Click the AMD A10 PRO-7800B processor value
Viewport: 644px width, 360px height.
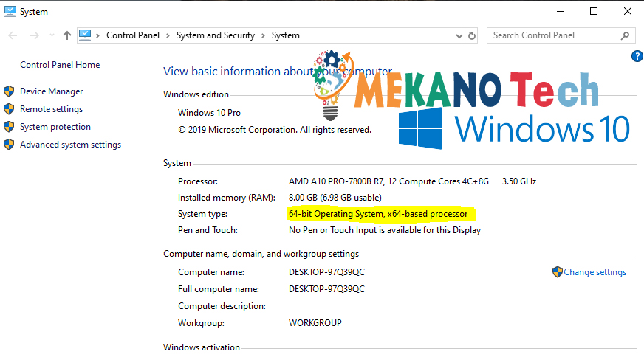tap(388, 181)
